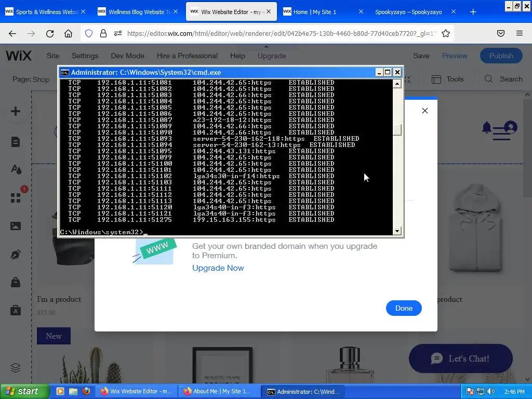Open the site permissions icon in address bar
This screenshot has height=399, width=532.
click(118, 33)
